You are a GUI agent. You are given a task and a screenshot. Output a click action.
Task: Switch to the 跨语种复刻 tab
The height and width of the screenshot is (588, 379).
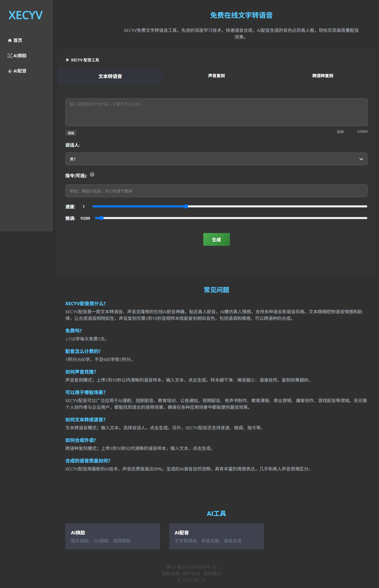tap(323, 76)
